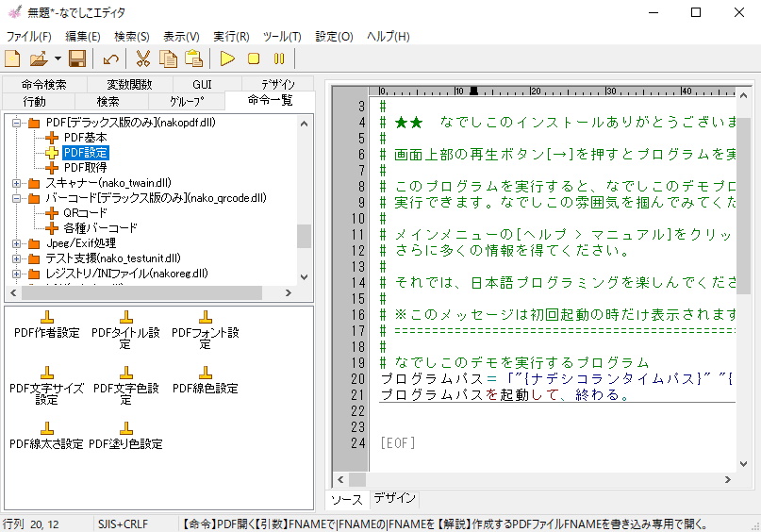Click the editor's vertical scrollbar up arrow

[743, 95]
